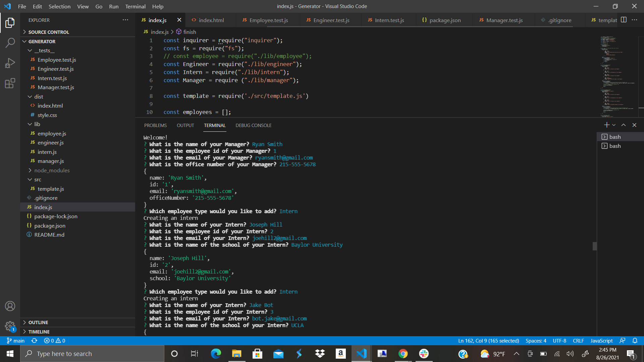
Task: Split the editor to the right
Action: click(x=624, y=20)
